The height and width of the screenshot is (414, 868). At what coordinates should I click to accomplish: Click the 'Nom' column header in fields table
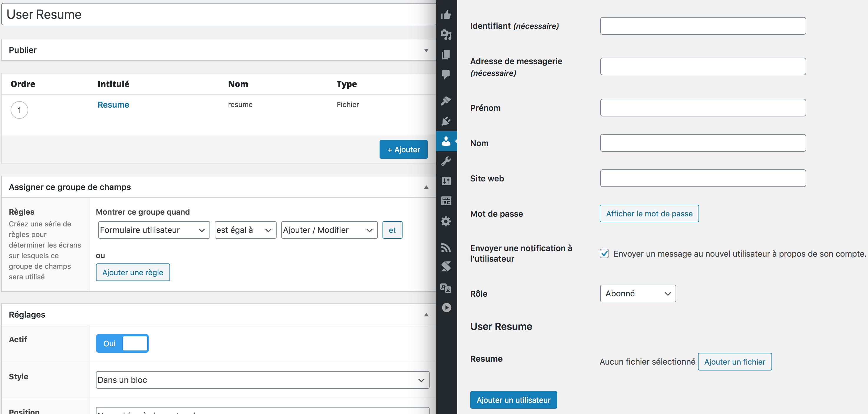click(238, 84)
